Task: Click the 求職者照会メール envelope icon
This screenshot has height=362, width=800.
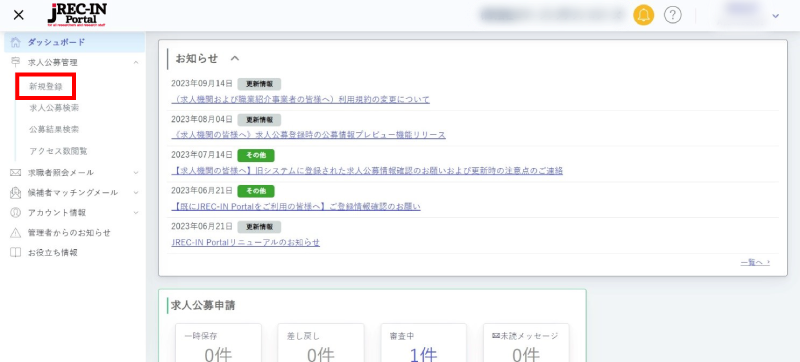Action: (x=16, y=172)
